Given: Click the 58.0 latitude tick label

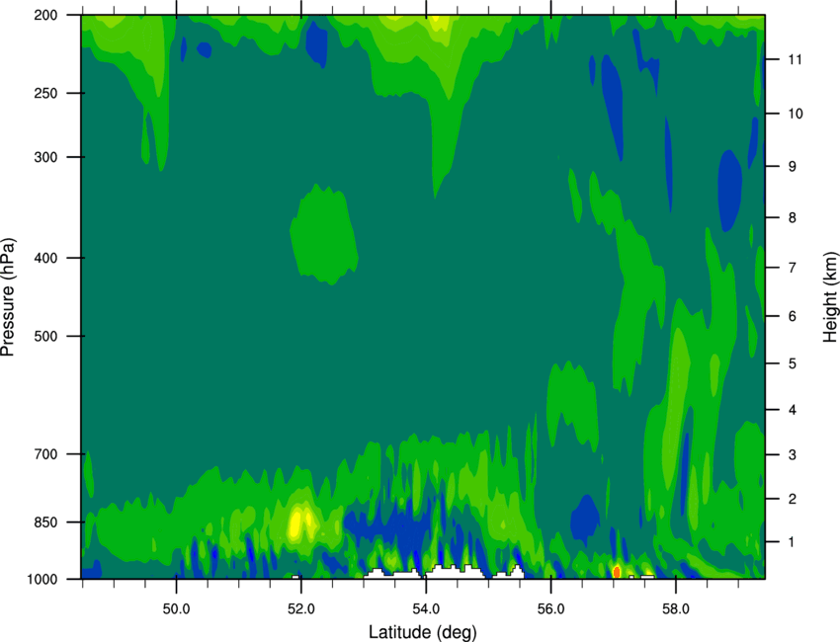Looking at the screenshot, I should click(676, 609).
